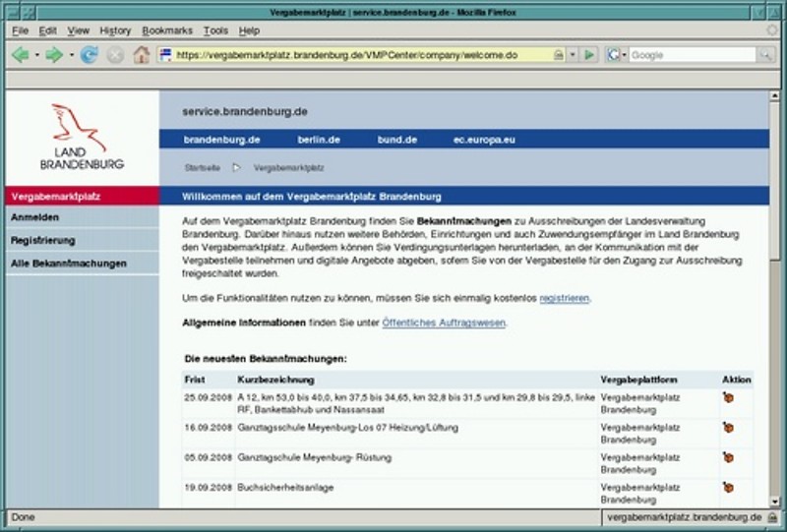Go forward with the green forward arrow
Viewport: 787px width, 532px height.
point(54,55)
